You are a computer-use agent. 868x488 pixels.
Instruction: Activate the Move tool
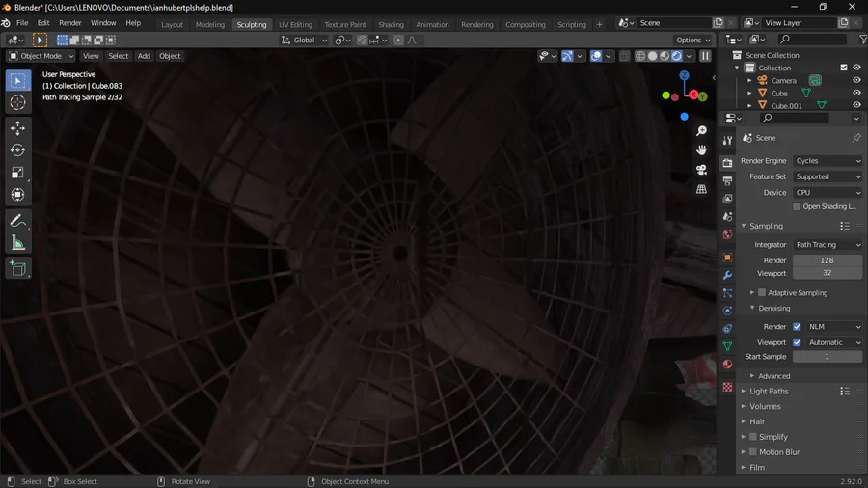17,128
